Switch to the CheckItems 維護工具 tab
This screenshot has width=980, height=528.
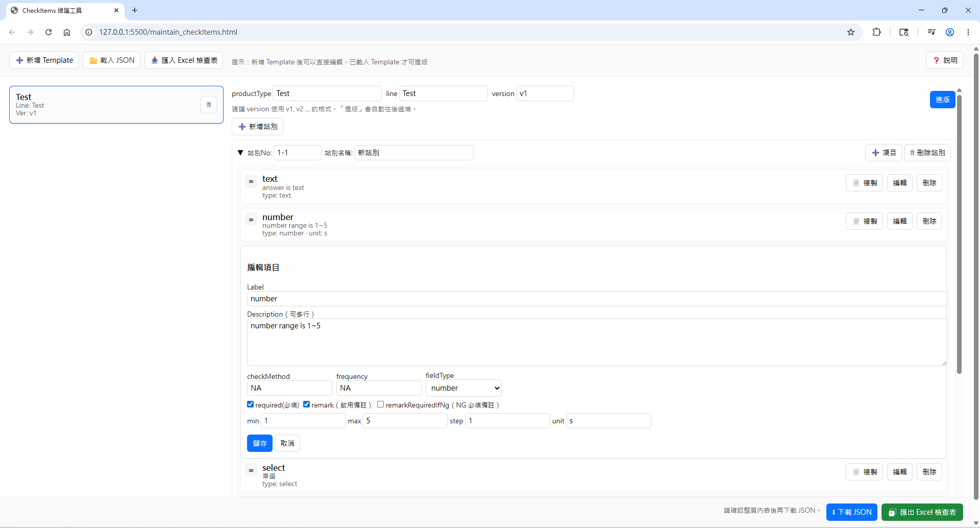64,10
